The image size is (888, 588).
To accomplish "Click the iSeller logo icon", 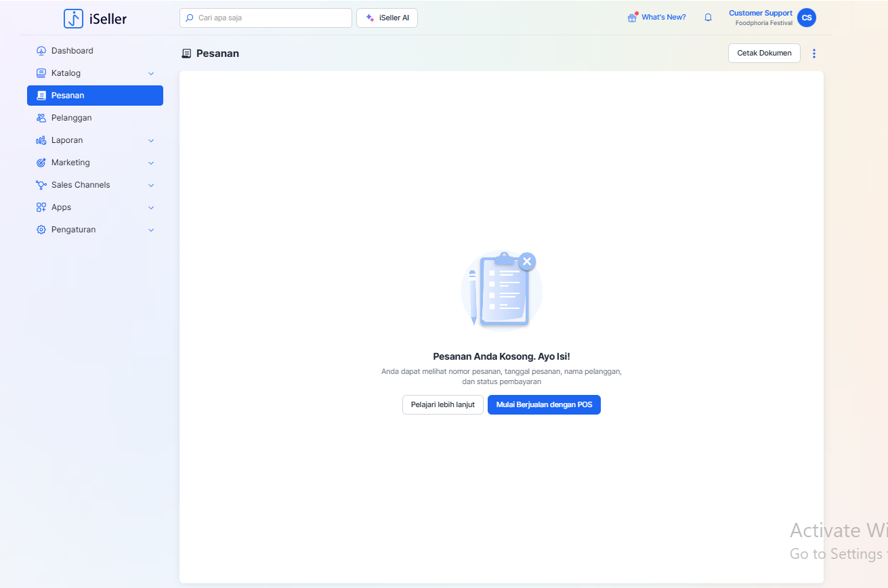I will [x=73, y=18].
